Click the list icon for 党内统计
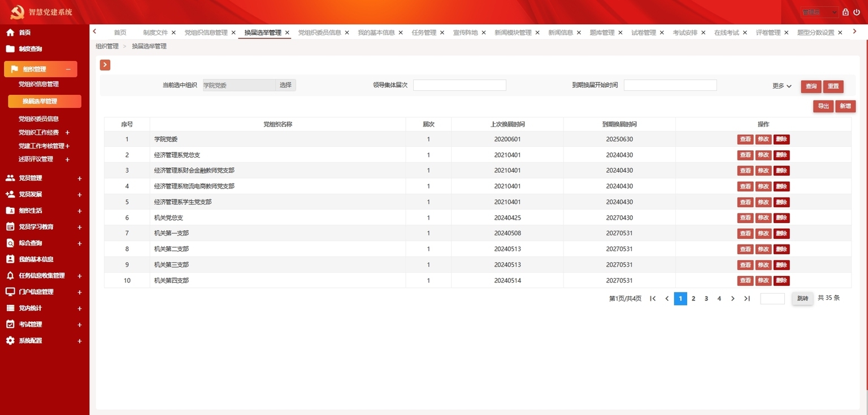868x415 pixels. click(10, 308)
